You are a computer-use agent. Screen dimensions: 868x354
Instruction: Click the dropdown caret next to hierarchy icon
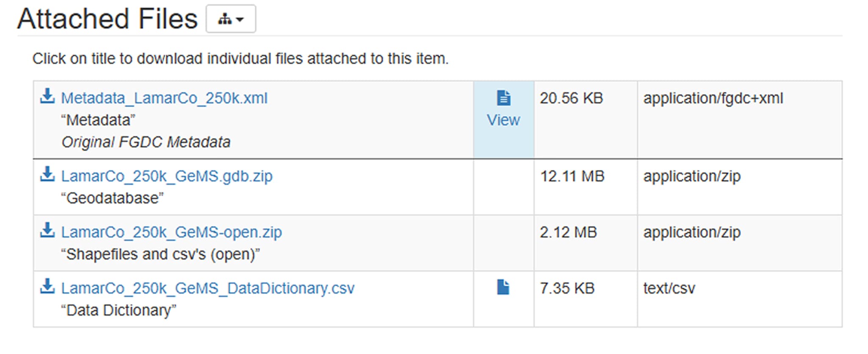[240, 19]
